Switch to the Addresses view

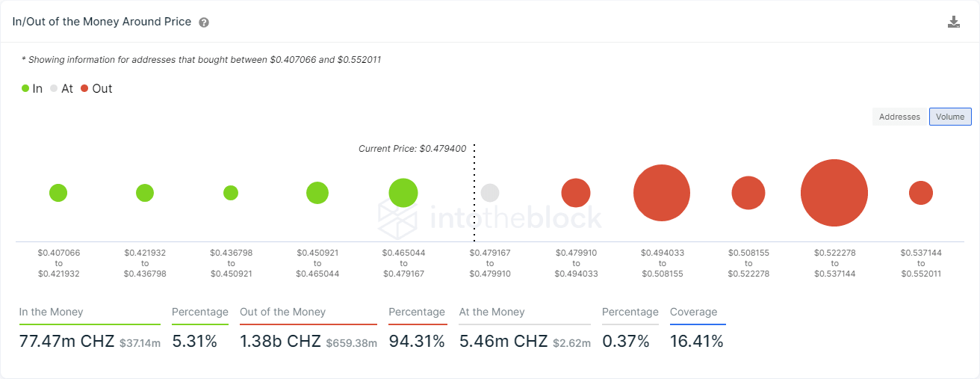(899, 117)
